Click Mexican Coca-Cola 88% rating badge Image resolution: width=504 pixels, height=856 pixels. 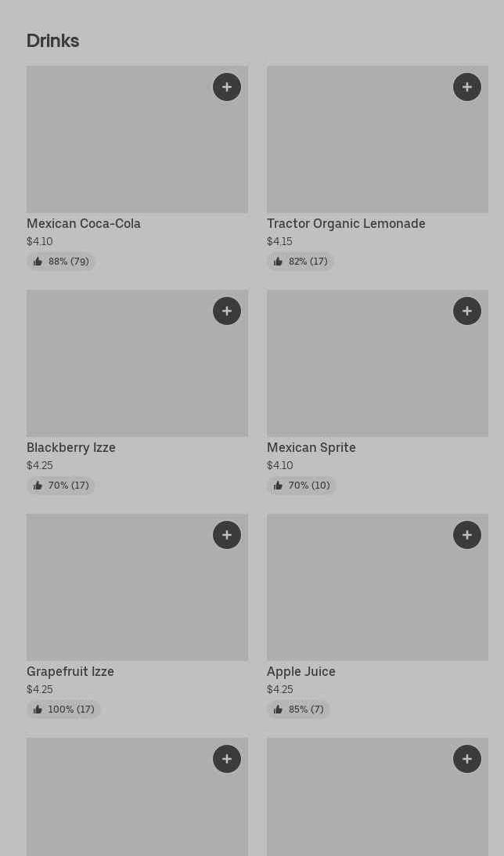[61, 262]
